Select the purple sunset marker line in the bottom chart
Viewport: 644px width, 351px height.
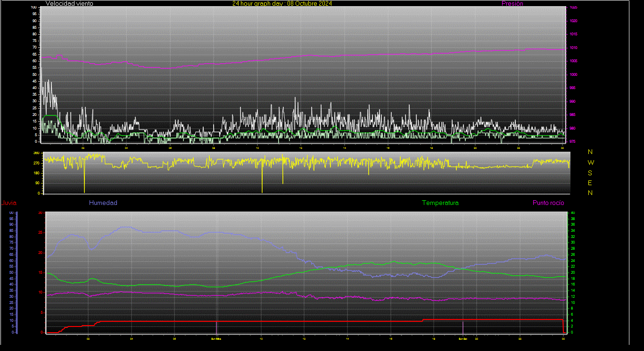coord(463,327)
